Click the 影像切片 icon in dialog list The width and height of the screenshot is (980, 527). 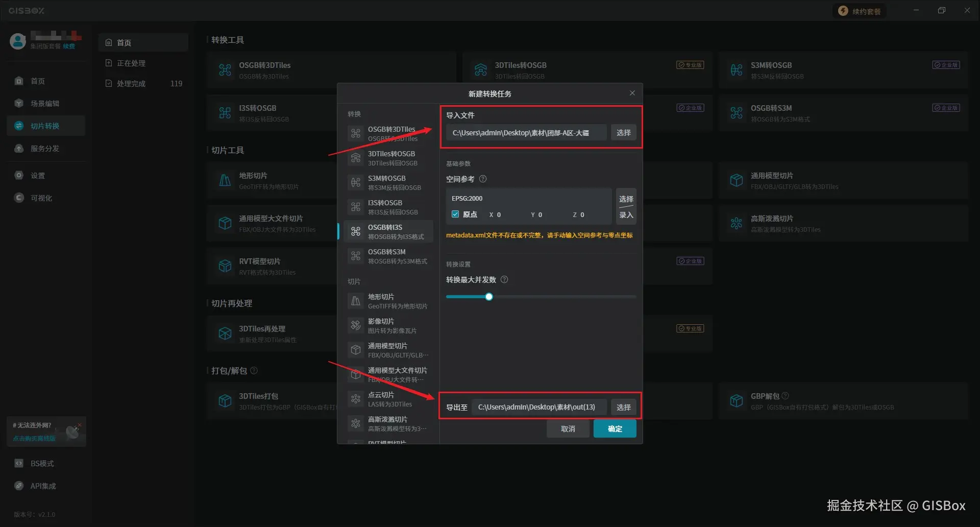356,325
